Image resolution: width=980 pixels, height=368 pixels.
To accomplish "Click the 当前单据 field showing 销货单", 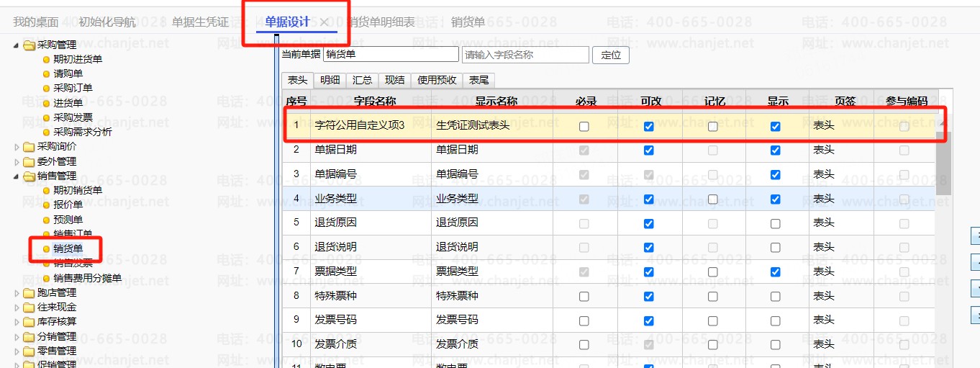I will [391, 54].
